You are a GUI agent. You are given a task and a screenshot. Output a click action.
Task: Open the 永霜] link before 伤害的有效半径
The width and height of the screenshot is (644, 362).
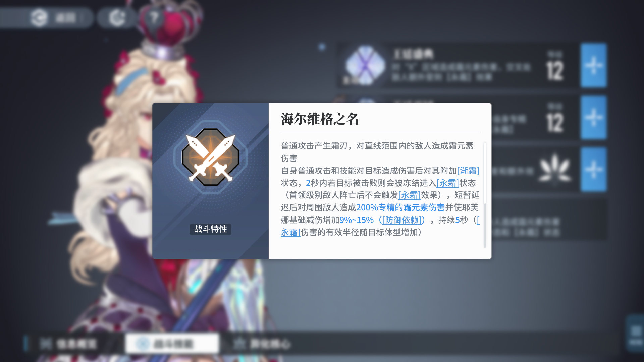click(290, 232)
